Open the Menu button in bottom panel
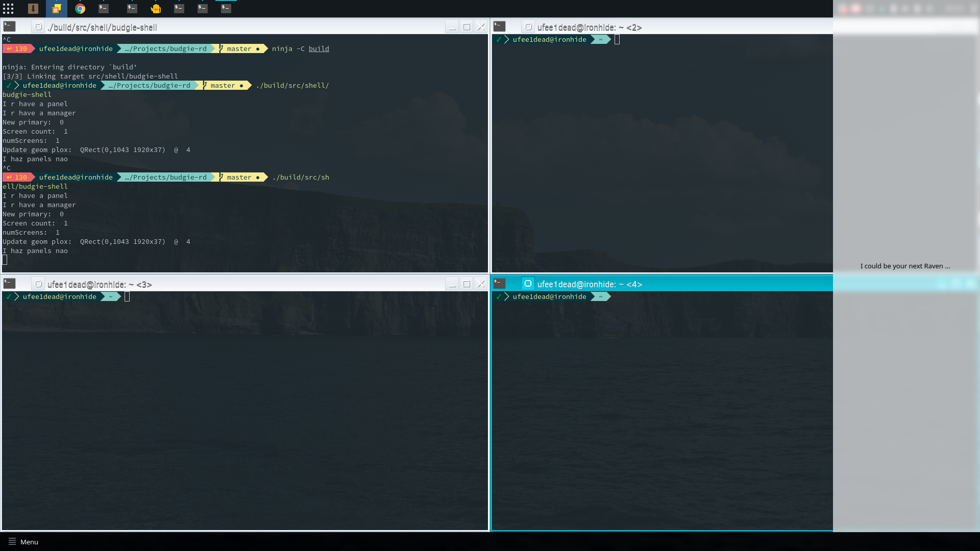980x551 pixels. coord(23,542)
